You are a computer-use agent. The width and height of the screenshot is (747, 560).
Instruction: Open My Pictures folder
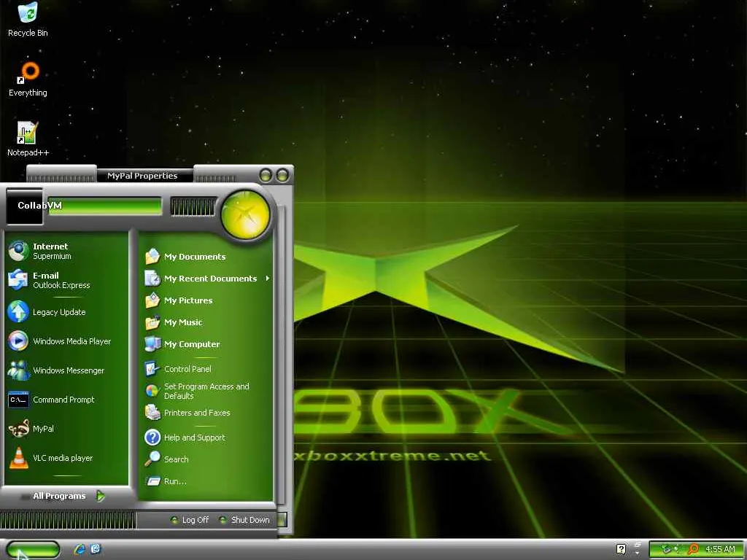(x=206, y=300)
